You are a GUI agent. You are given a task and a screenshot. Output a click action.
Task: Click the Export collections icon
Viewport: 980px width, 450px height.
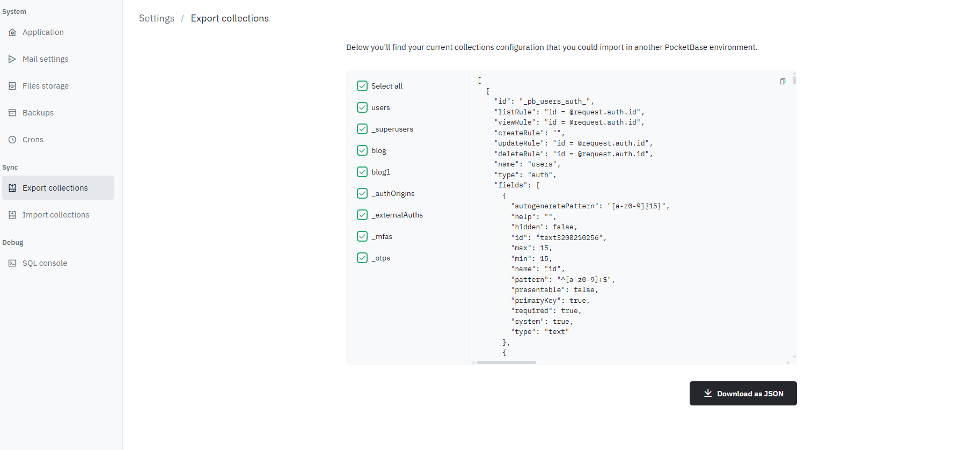(12, 188)
